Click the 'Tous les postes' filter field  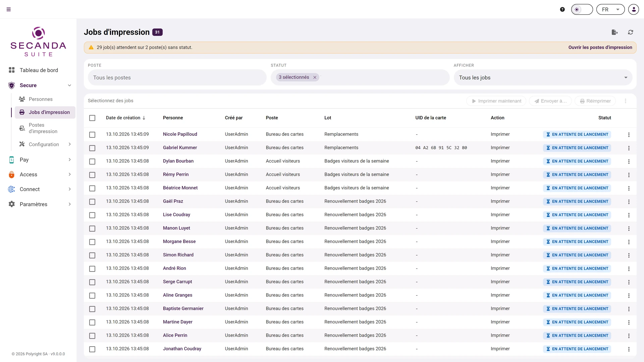tap(177, 77)
